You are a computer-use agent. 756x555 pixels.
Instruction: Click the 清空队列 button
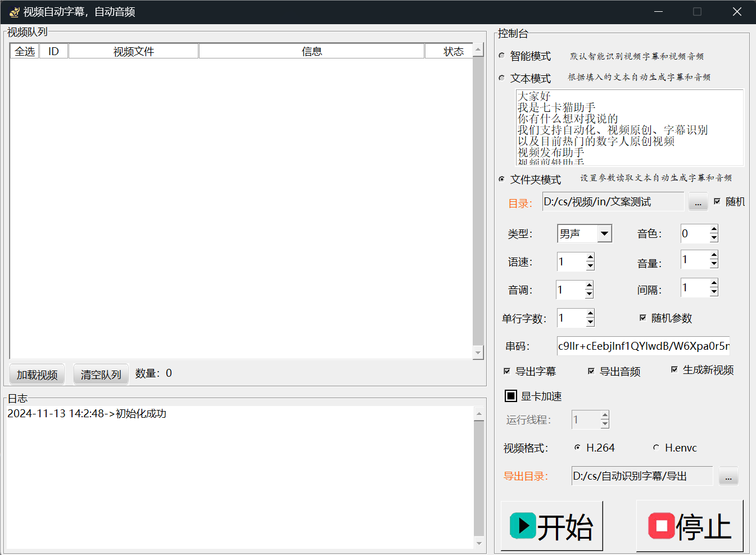pos(101,374)
